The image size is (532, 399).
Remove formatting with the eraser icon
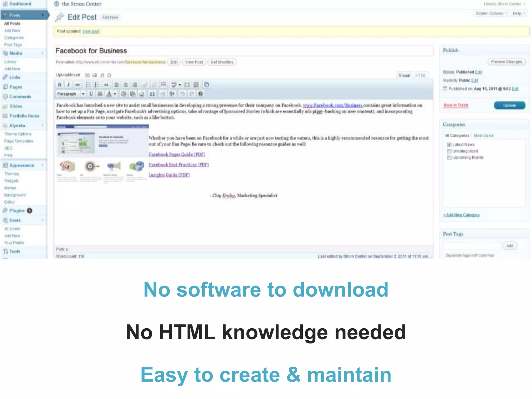tap(142, 94)
